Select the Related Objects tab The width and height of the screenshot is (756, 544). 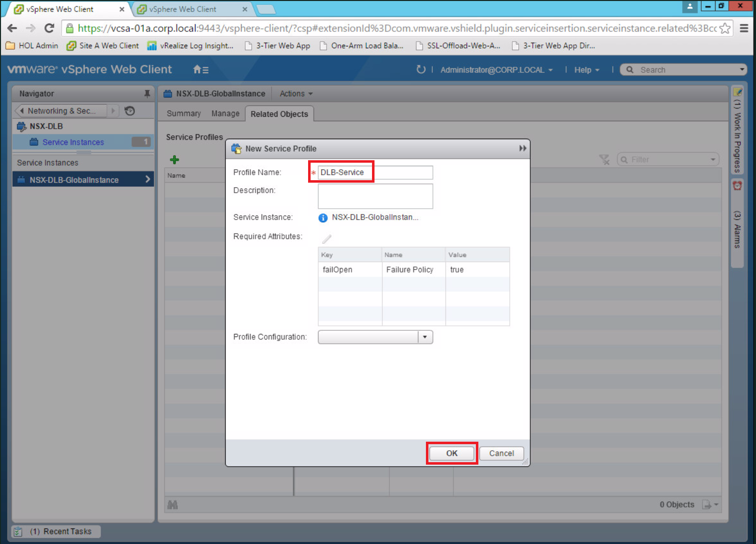pos(279,114)
